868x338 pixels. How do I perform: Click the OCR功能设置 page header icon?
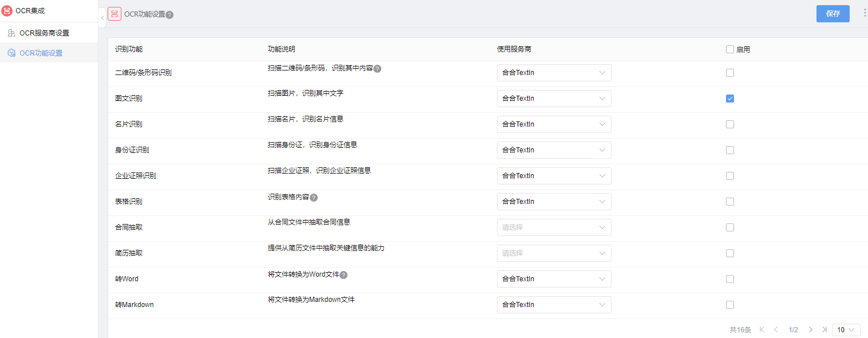[x=115, y=14]
